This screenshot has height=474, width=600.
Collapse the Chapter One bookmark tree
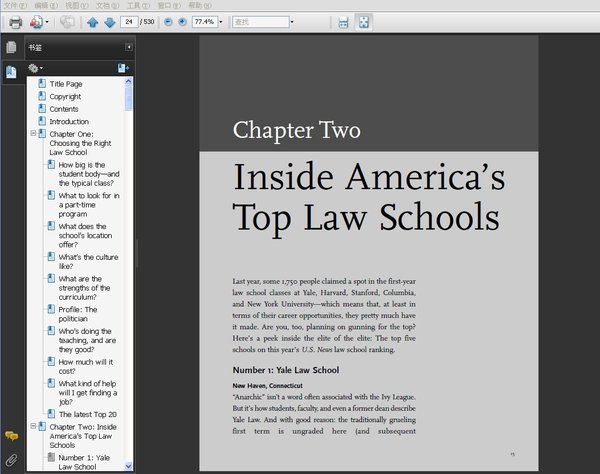(33, 133)
